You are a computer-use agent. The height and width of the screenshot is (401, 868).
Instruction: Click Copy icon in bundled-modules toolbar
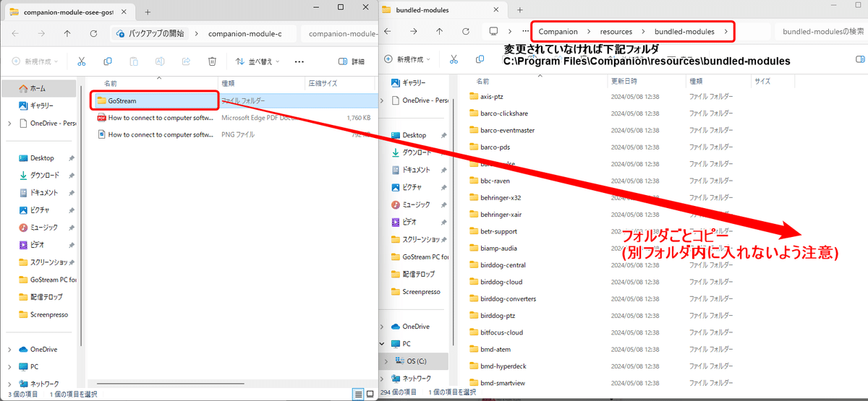[480, 59]
